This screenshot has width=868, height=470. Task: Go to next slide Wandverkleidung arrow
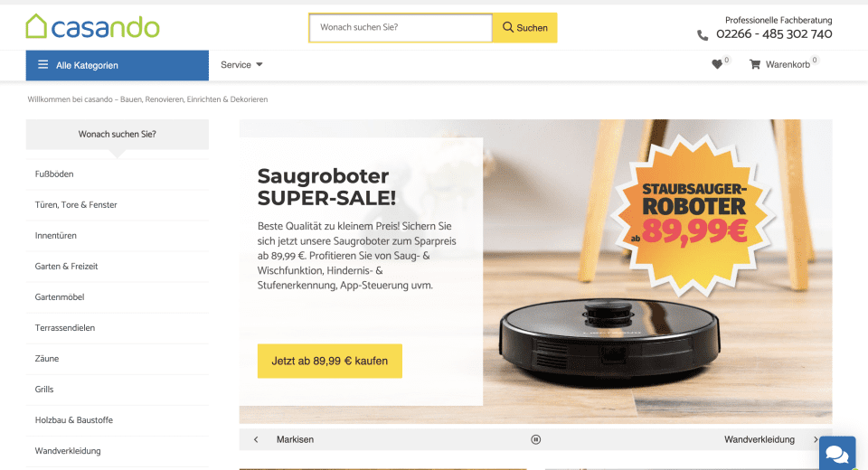point(816,439)
